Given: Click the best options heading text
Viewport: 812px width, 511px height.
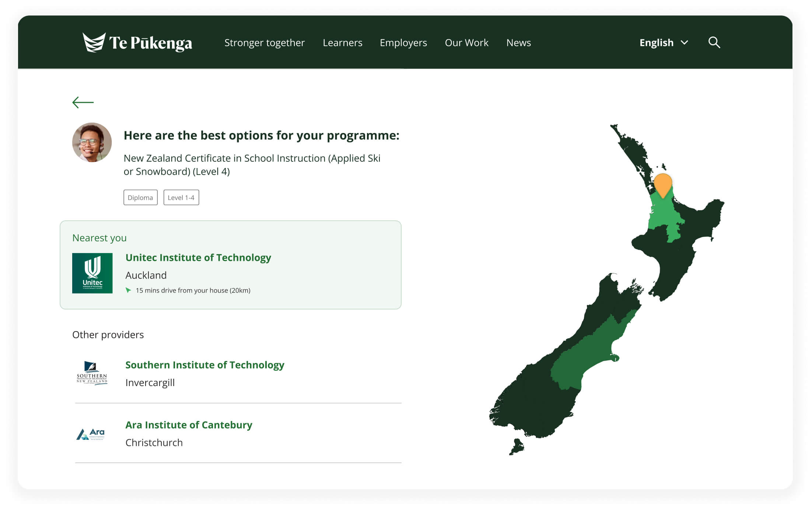Looking at the screenshot, I should [x=262, y=136].
